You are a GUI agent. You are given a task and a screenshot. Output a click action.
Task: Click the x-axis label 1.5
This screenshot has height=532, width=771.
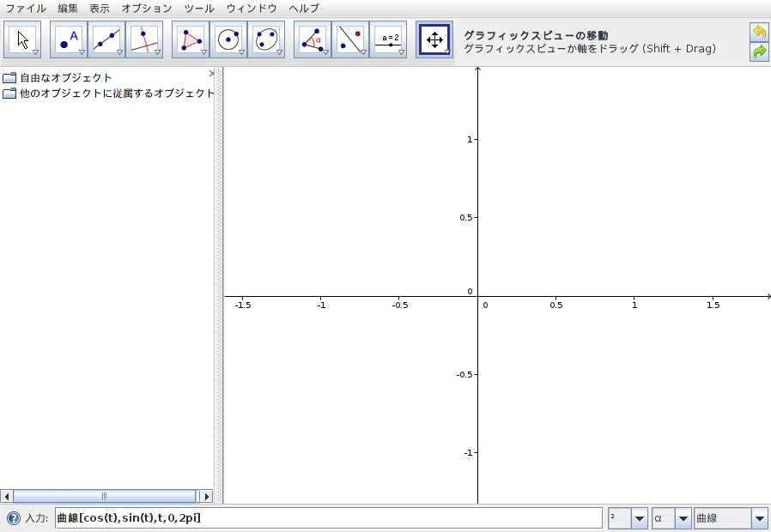pyautogui.click(x=713, y=305)
